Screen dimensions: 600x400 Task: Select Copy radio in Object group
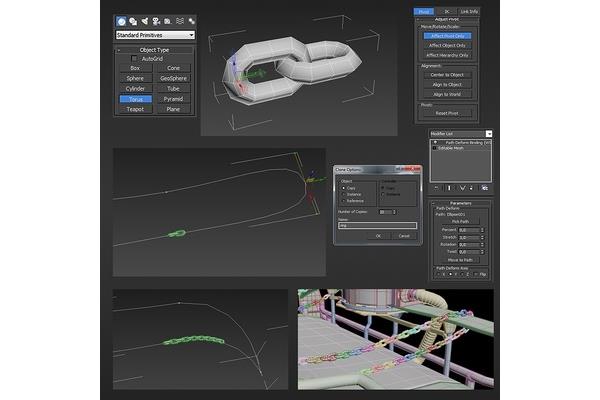pos(343,188)
